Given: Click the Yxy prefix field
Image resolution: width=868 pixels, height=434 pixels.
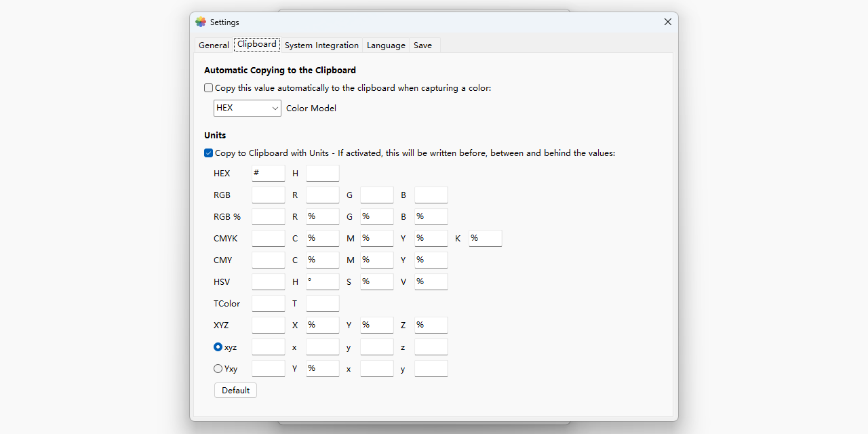Looking at the screenshot, I should tap(269, 369).
